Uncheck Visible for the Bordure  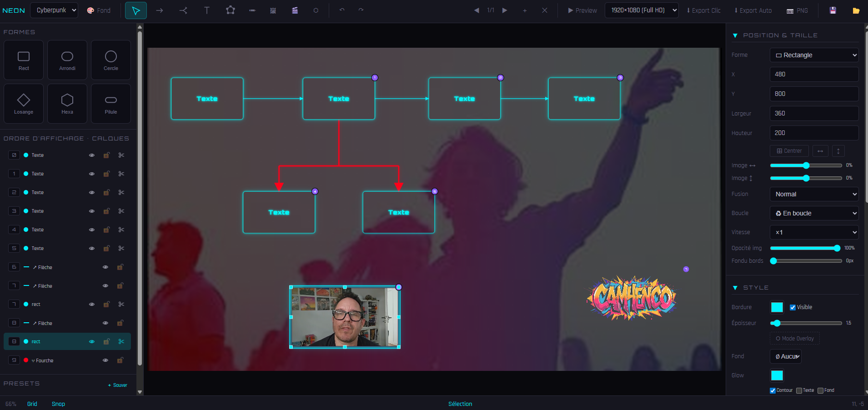(x=792, y=307)
